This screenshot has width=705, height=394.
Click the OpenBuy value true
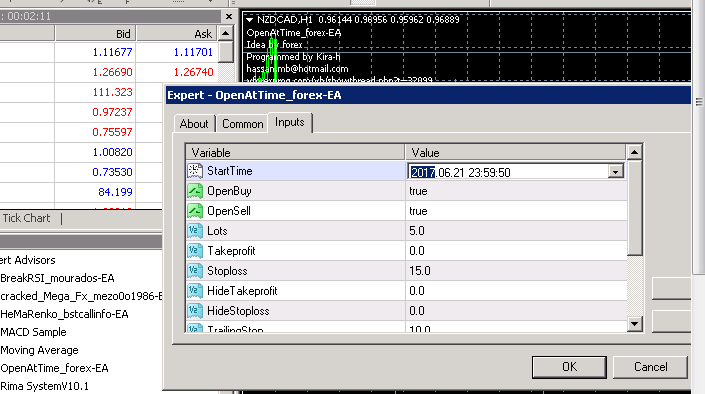418,191
